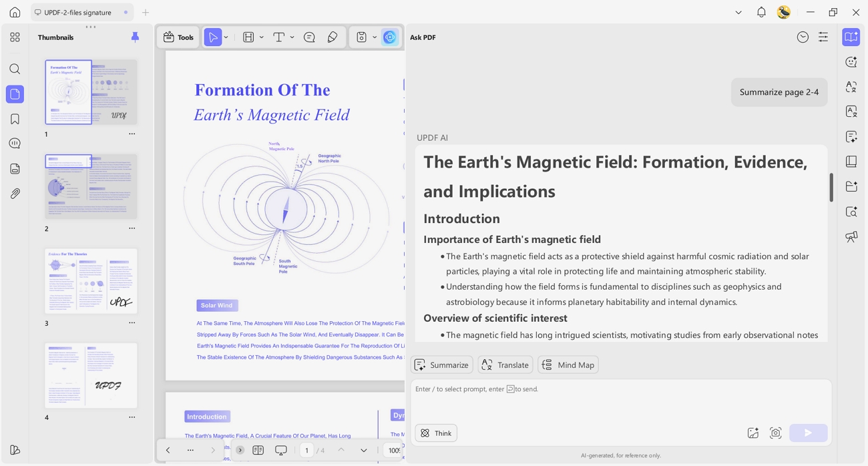The width and height of the screenshot is (868, 466).
Task: Click the Mind Map button
Action: coord(568,365)
